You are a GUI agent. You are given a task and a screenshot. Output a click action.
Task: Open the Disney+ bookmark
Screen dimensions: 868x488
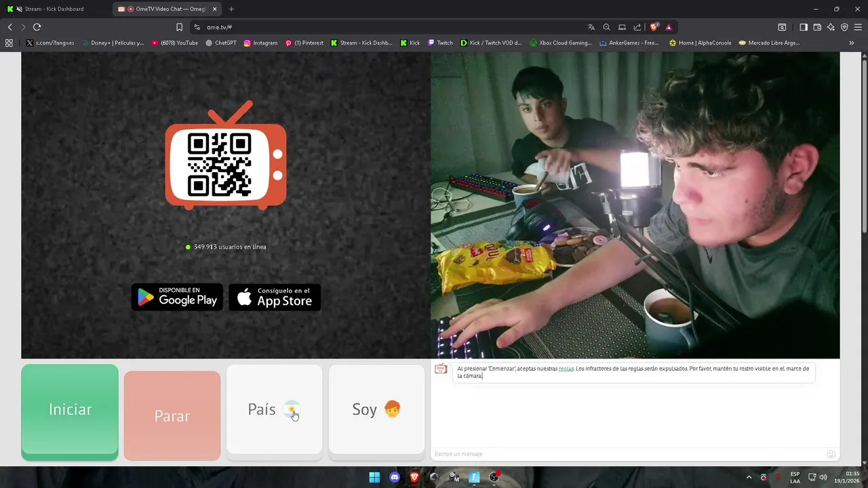coord(113,43)
